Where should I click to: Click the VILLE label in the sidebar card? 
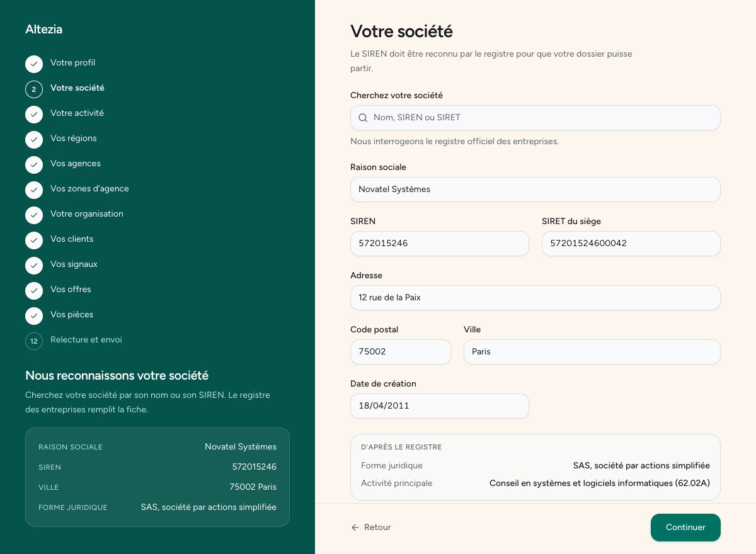pos(49,487)
